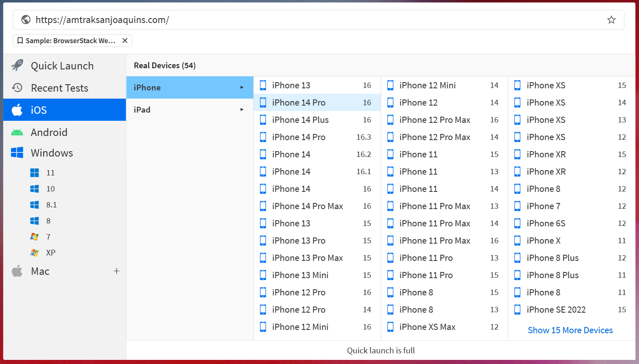This screenshot has height=364, width=639.
Task: Click the grey Apple logo beside Mac
Action: click(x=17, y=271)
